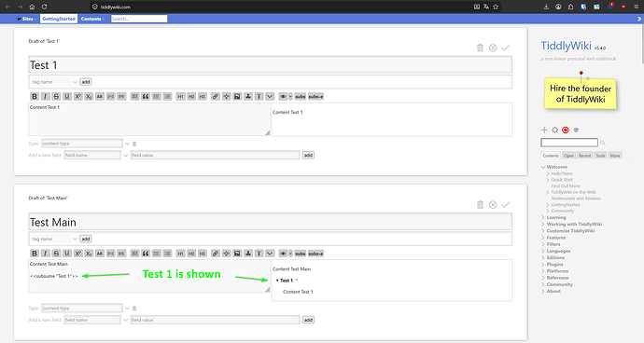This screenshot has width=644, height=343.
Task: Delete the 'Test 1' draft via the trash icon
Action: pos(480,48)
